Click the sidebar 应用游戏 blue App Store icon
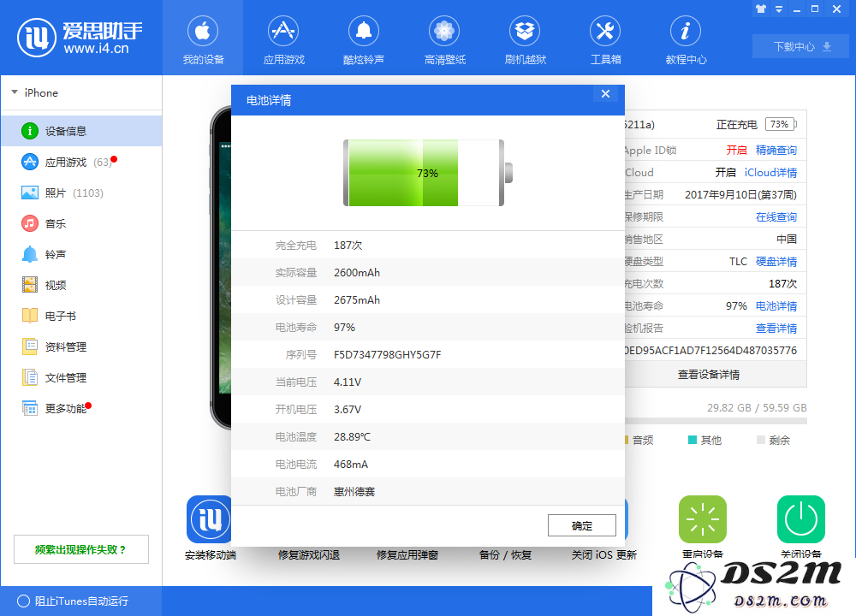Screen dimensions: 856x616 coord(29,162)
